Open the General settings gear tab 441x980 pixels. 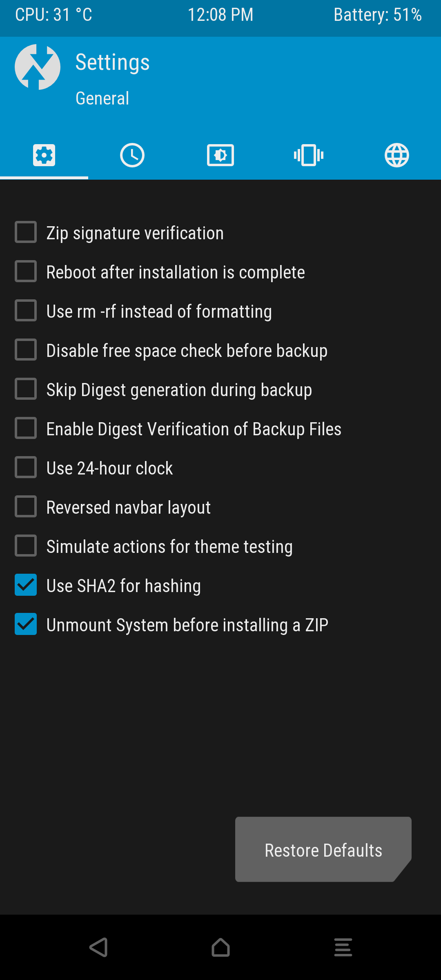coord(44,155)
